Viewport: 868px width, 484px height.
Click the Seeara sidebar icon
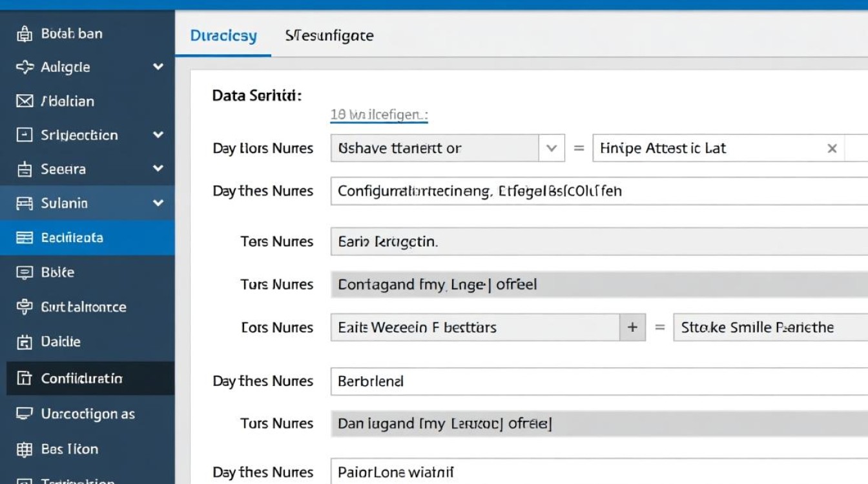[x=24, y=169]
